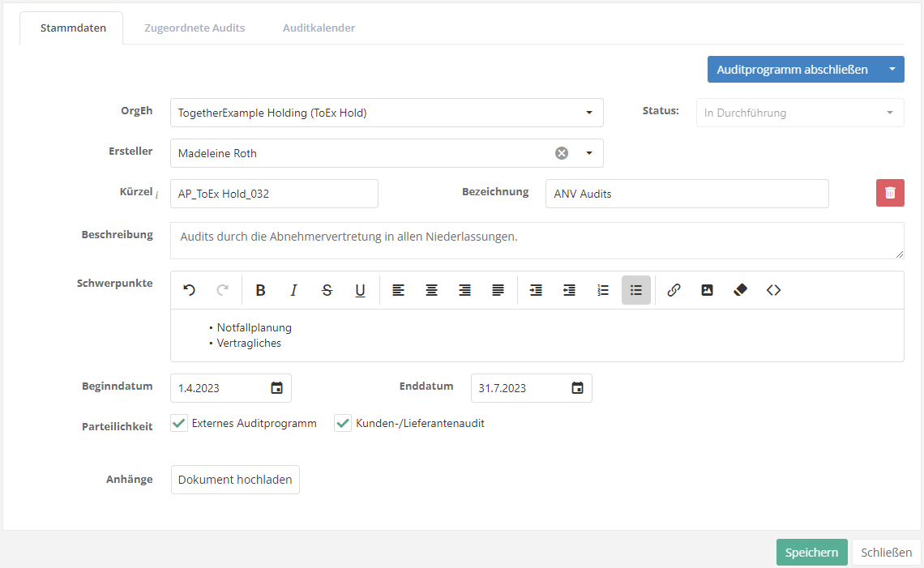Toggle the bulleted list button
Viewport: 924px width, 568px height.
click(636, 290)
